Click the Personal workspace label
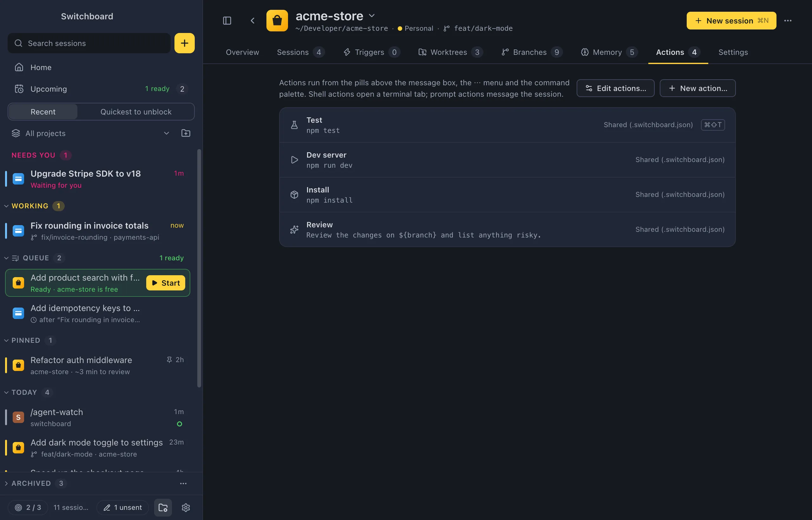 pyautogui.click(x=418, y=28)
